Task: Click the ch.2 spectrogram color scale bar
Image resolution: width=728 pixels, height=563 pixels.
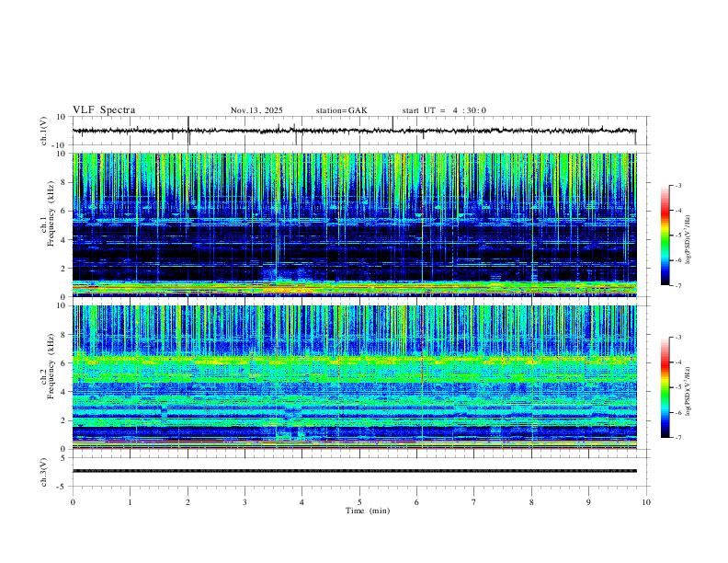Action: (x=665, y=387)
